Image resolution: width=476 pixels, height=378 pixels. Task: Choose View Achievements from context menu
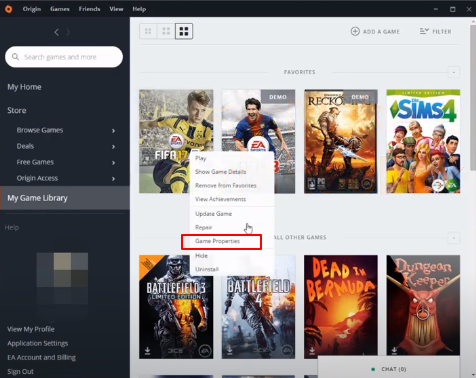tap(232, 199)
